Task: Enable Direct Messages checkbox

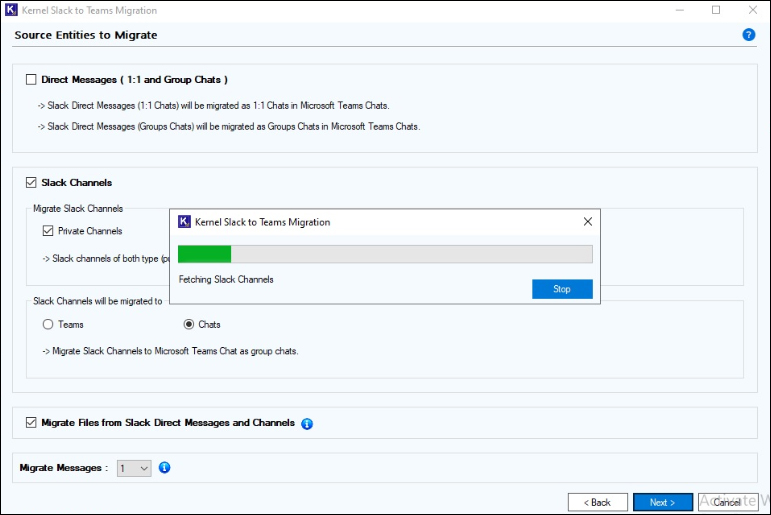Action: [x=31, y=80]
